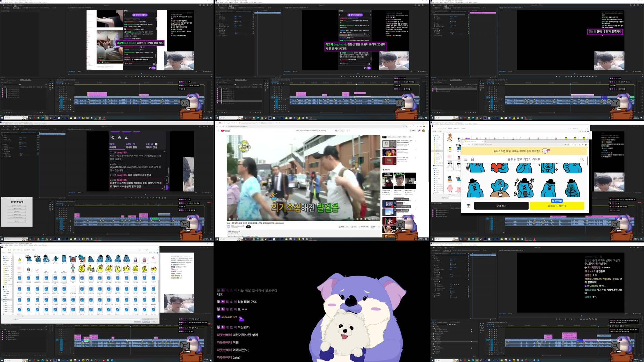Click warning triangle icon in chat manager panel
Viewport: 644px width, 362px height.
coord(126,138)
